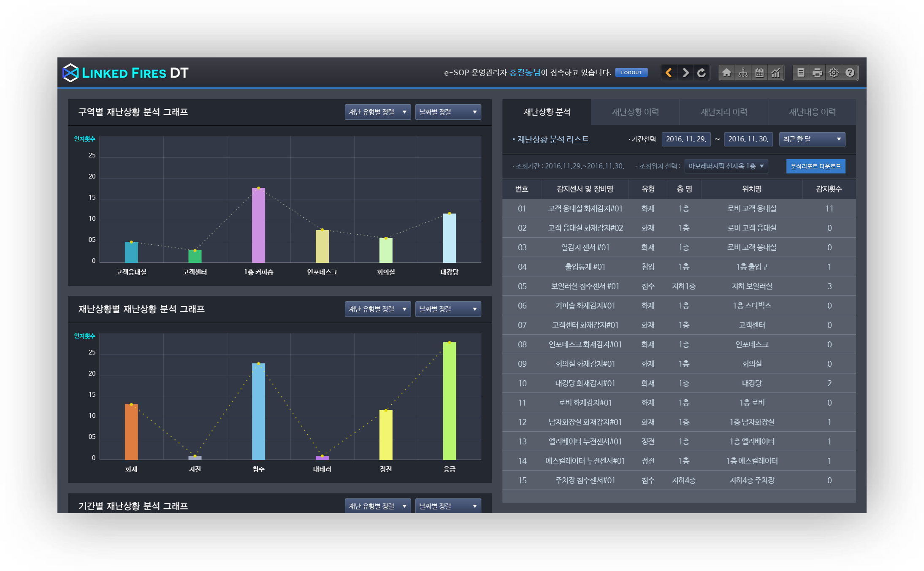Switch to 재난상황 이력 tab
This screenshot has height=571, width=924.
pyautogui.click(x=635, y=112)
